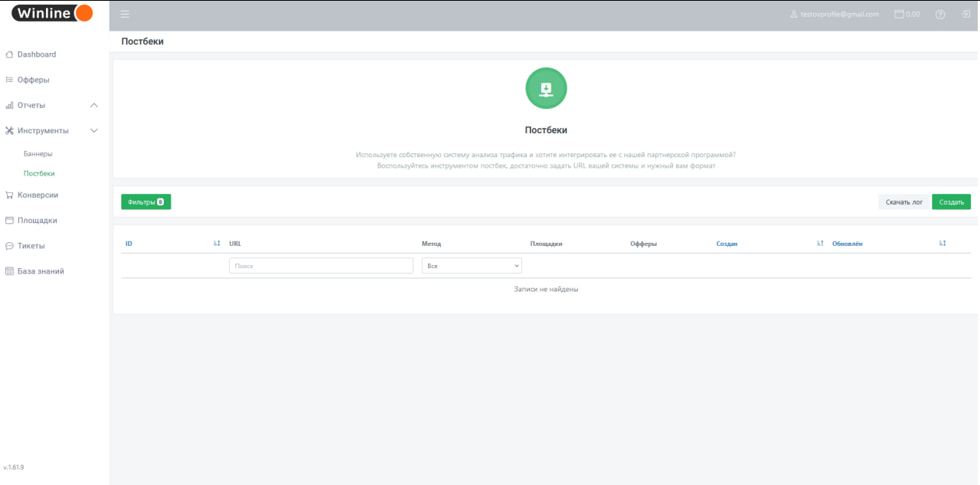The image size is (980, 485).
Task: Expand the Отчеты menu chevron
Action: (94, 106)
